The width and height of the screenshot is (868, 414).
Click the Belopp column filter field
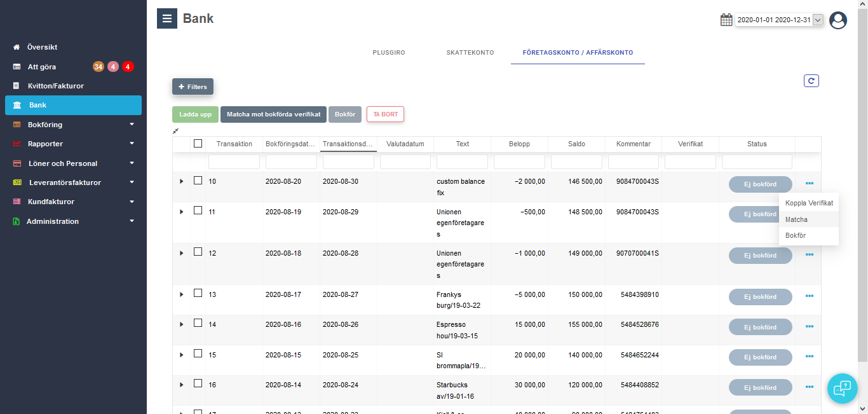[x=519, y=162]
